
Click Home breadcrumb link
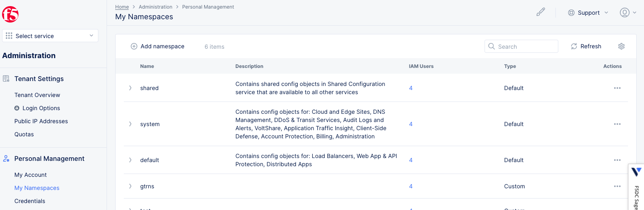[x=122, y=7]
